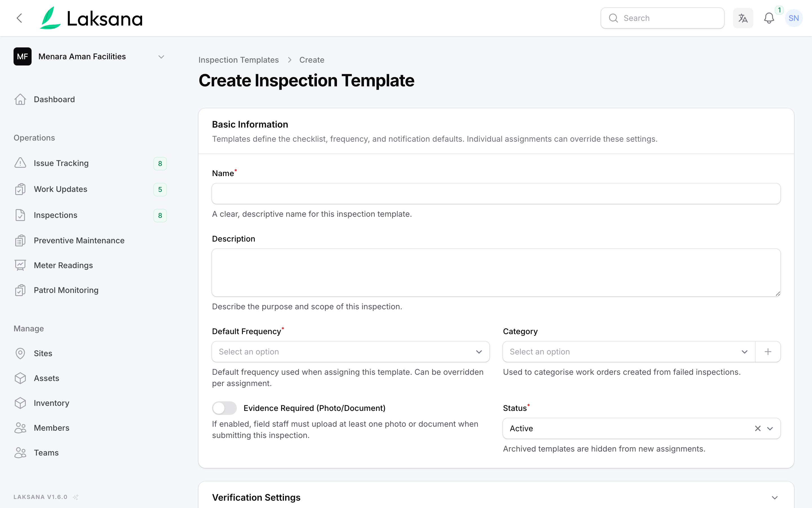Click the Inventory box icon
812x508 pixels.
pos(20,403)
